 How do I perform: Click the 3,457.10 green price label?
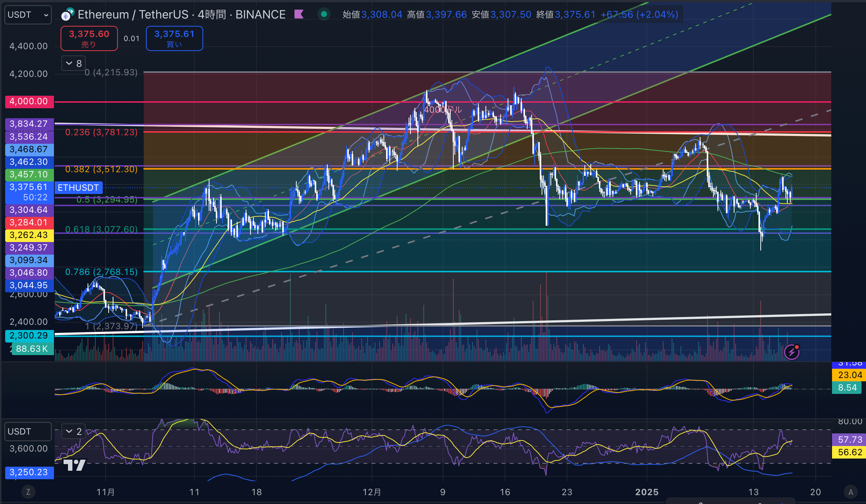pyautogui.click(x=29, y=174)
